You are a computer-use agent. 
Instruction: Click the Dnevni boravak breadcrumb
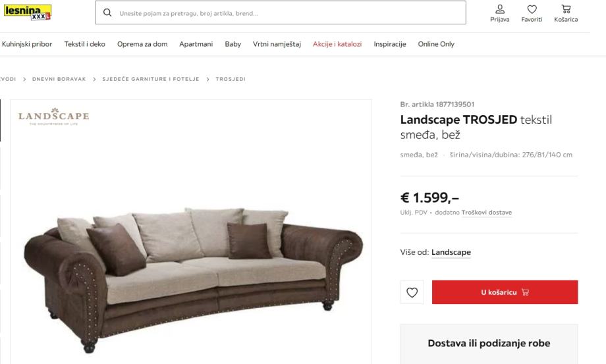59,79
